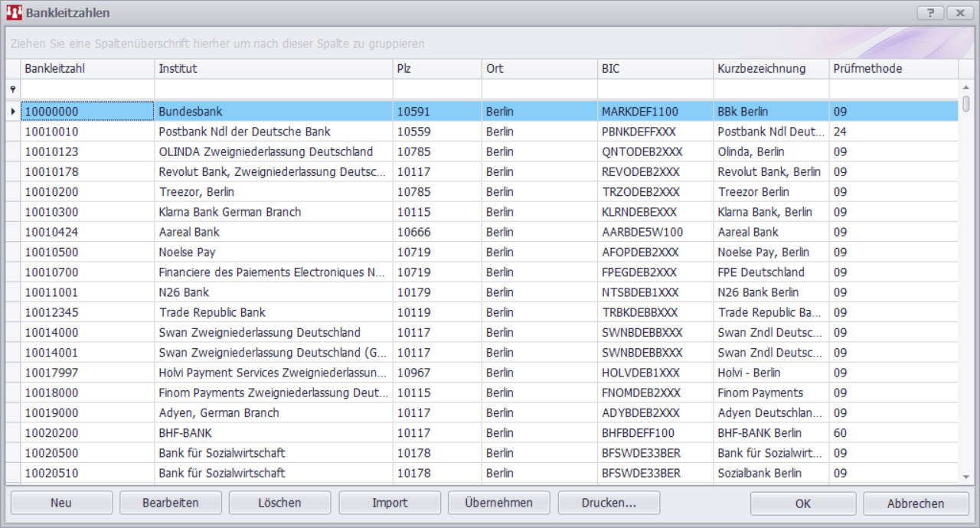
Task: Click the scrollbar down arrow
Action: [x=965, y=477]
